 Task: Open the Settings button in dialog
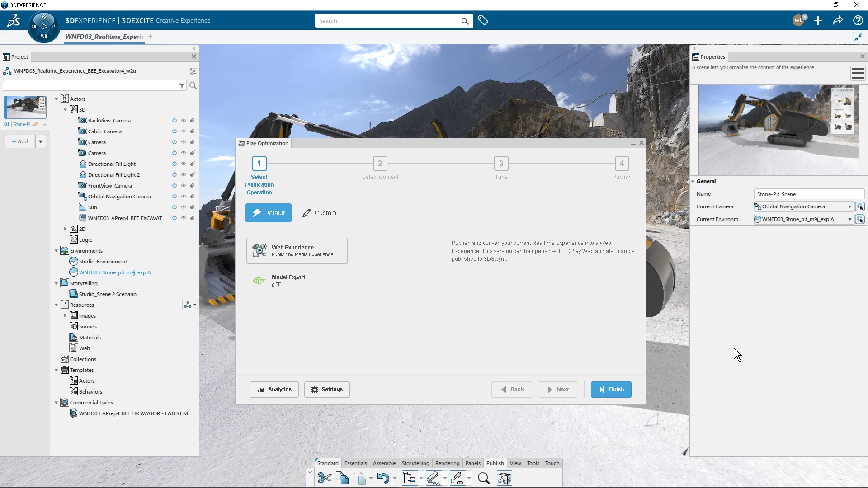326,389
